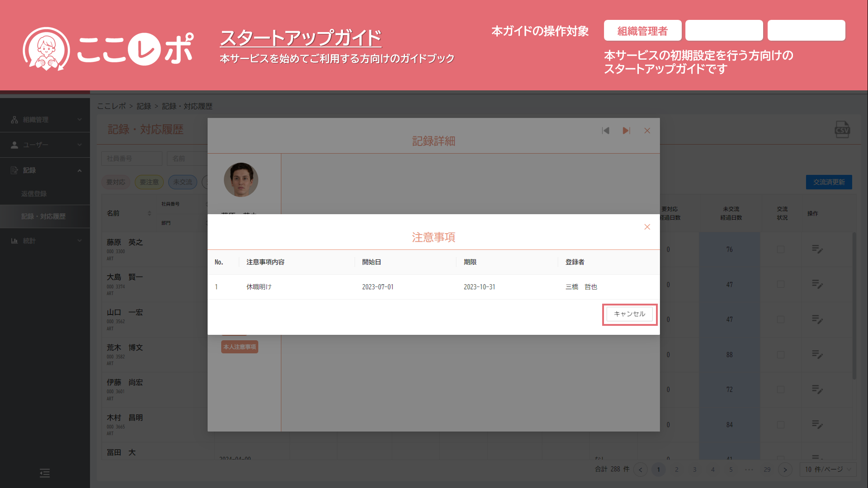This screenshot has width=868, height=488.
Task: Click the ここレポ logo icon
Action: [46, 49]
